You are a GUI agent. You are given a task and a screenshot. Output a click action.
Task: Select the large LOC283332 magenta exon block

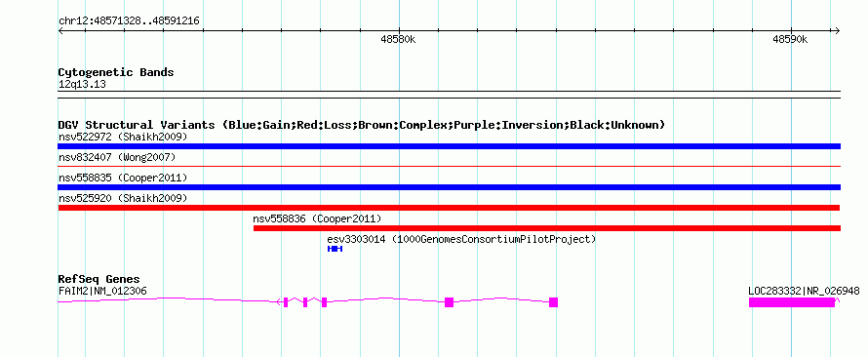point(792,302)
